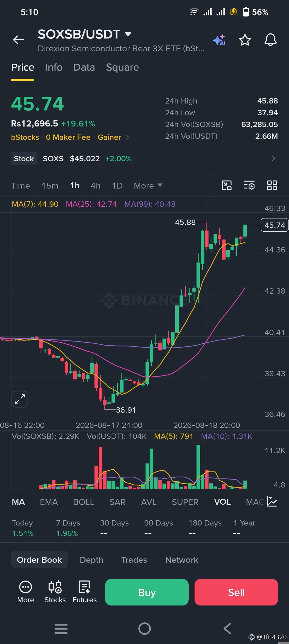This screenshot has height=644, width=289.
Task: Tap the MA(7): 44.90 legend
Action: (35, 204)
